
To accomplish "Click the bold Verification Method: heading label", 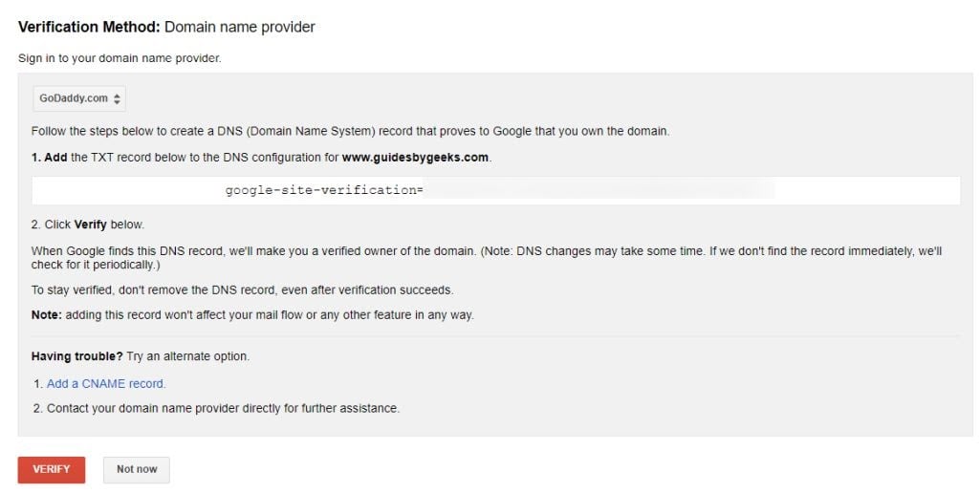I will (x=89, y=27).
